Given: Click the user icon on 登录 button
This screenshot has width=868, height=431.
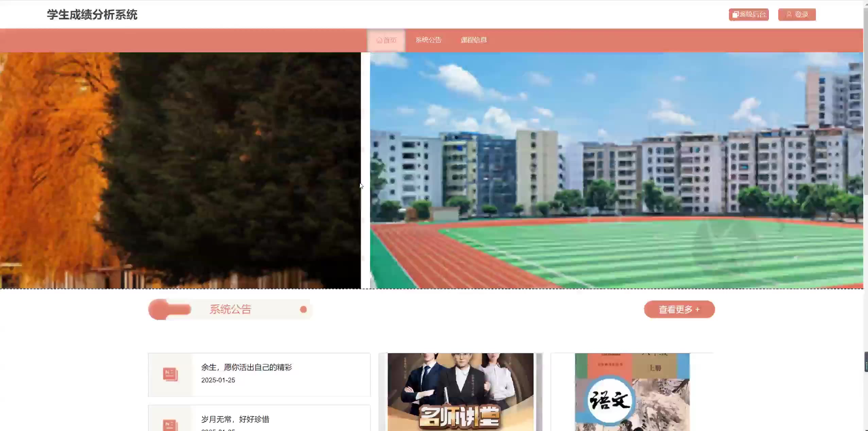Looking at the screenshot, I should tap(789, 15).
